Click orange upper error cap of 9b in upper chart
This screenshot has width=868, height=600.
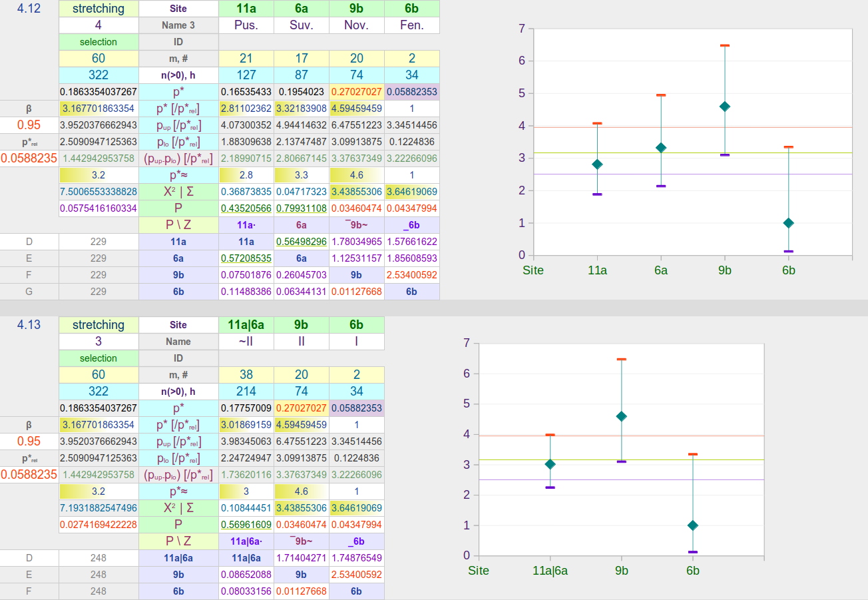(725, 45)
